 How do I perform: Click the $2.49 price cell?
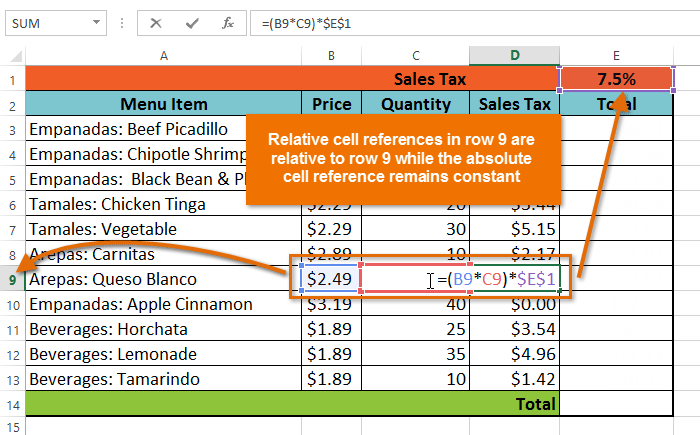331,279
